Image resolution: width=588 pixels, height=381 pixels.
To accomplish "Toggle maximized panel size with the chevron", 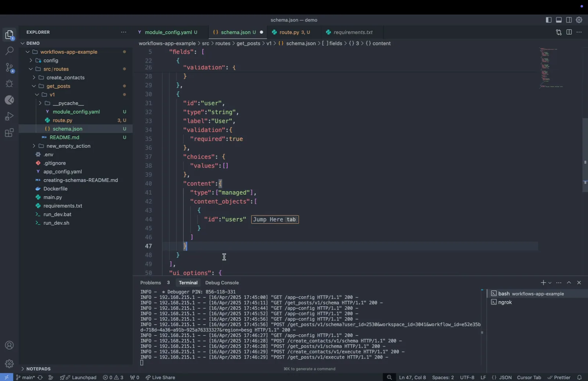I will click(569, 283).
